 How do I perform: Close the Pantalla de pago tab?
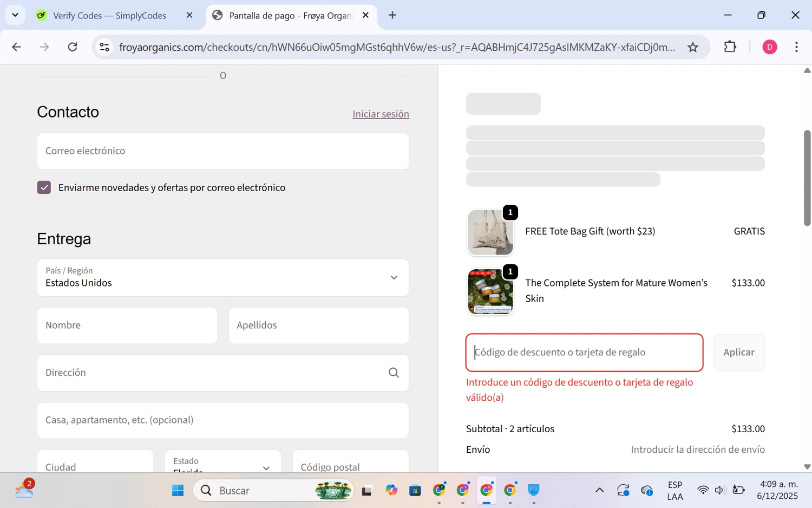[366, 15]
